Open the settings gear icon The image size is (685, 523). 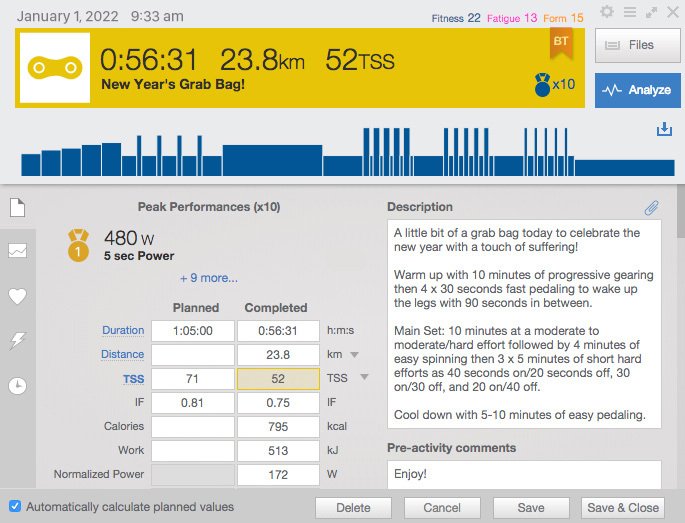point(607,12)
